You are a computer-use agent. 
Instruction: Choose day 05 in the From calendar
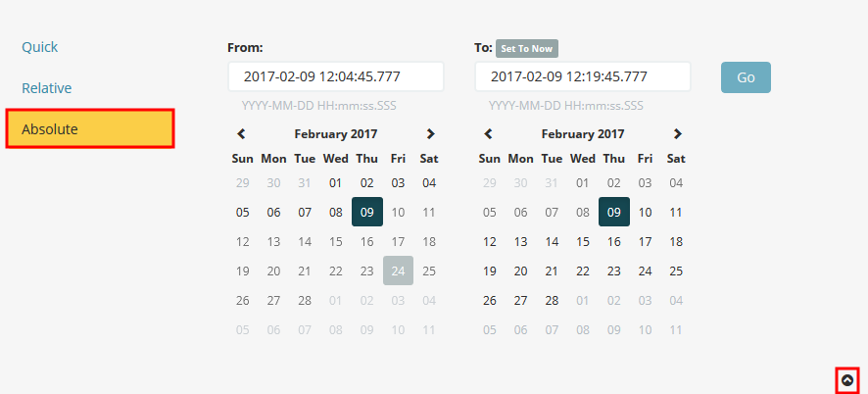pyautogui.click(x=242, y=213)
